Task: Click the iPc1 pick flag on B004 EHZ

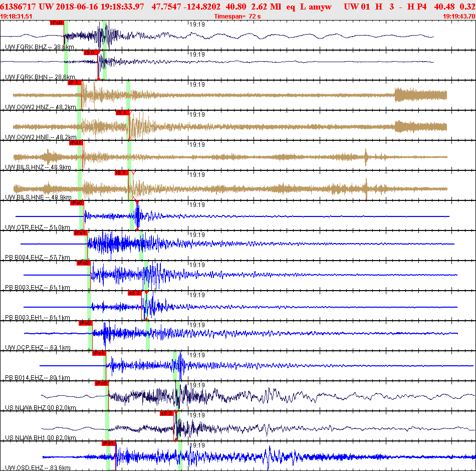Action: pyautogui.click(x=81, y=233)
